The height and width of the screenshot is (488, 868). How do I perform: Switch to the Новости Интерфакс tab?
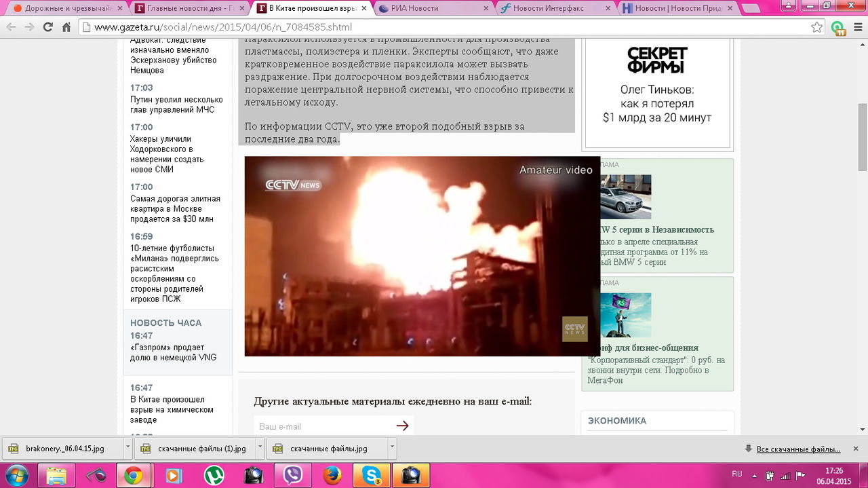pos(555,8)
